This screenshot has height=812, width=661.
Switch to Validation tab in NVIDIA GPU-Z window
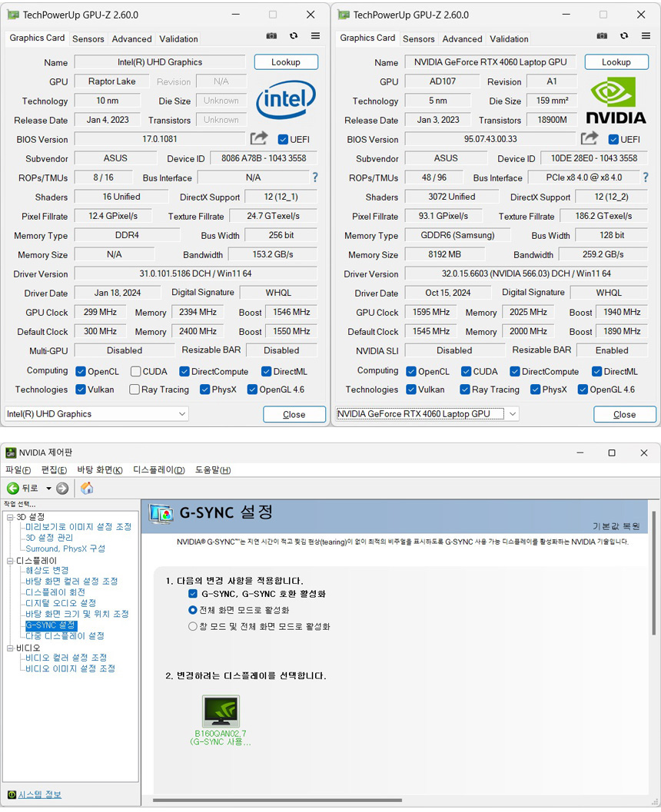click(510, 39)
